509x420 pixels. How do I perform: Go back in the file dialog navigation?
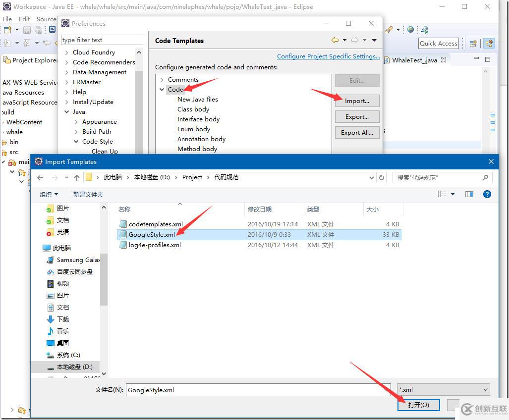click(x=40, y=178)
